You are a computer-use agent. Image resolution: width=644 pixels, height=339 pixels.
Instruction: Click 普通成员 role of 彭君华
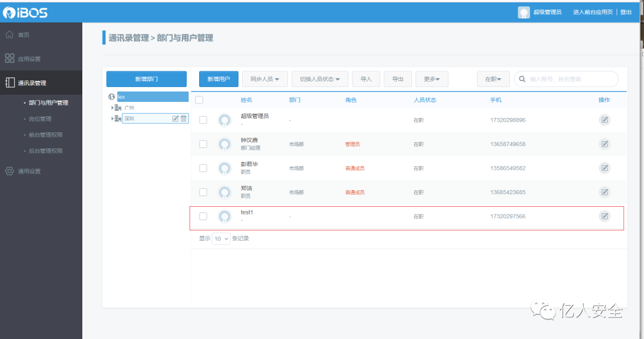click(x=355, y=168)
